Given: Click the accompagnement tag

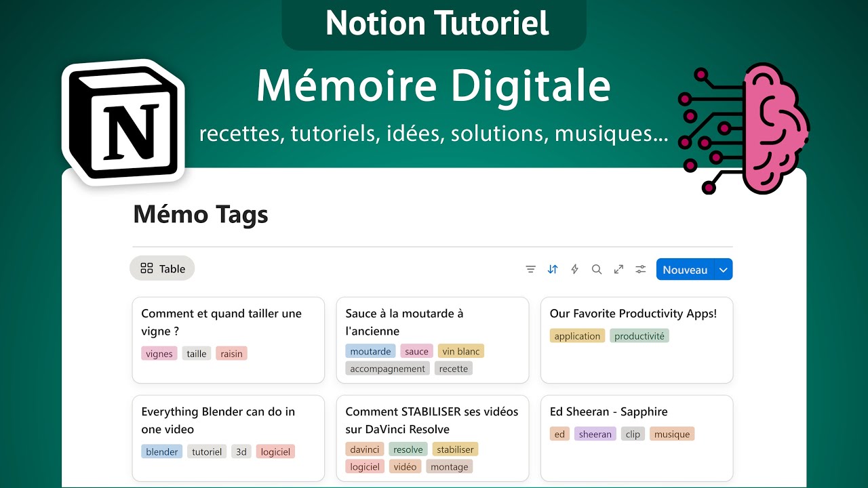Looking at the screenshot, I should [x=388, y=369].
